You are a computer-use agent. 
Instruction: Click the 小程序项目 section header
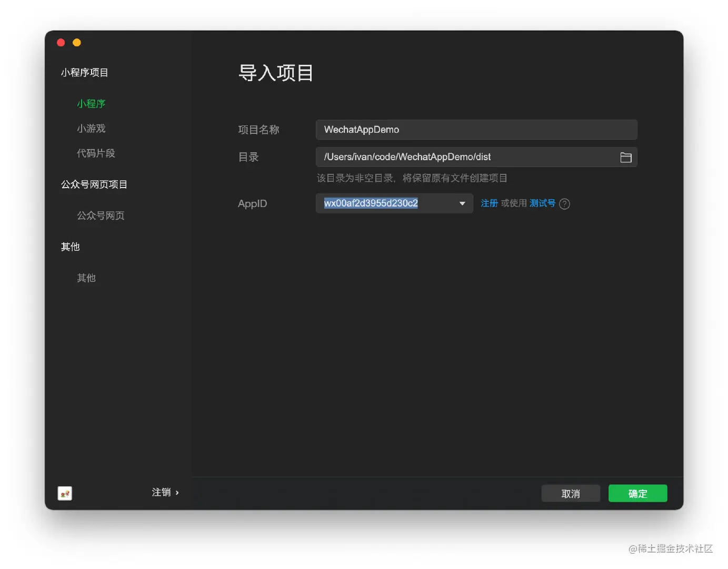[x=84, y=72]
